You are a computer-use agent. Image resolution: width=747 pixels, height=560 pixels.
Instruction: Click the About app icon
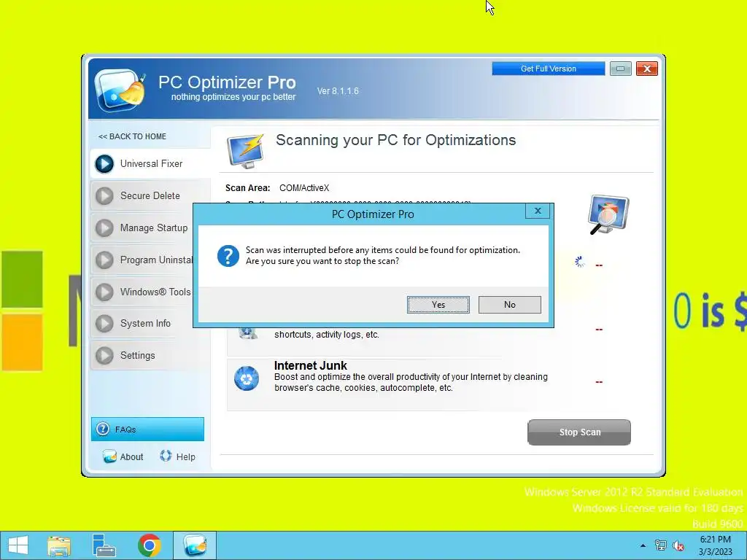coord(109,456)
